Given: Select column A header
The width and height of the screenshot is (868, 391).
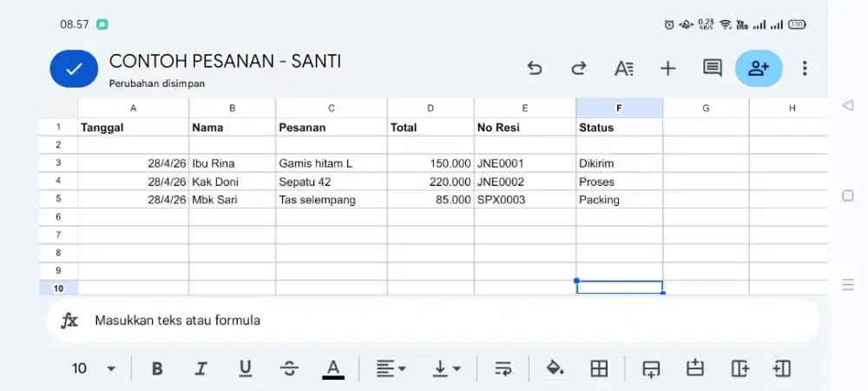Looking at the screenshot, I should point(134,108).
